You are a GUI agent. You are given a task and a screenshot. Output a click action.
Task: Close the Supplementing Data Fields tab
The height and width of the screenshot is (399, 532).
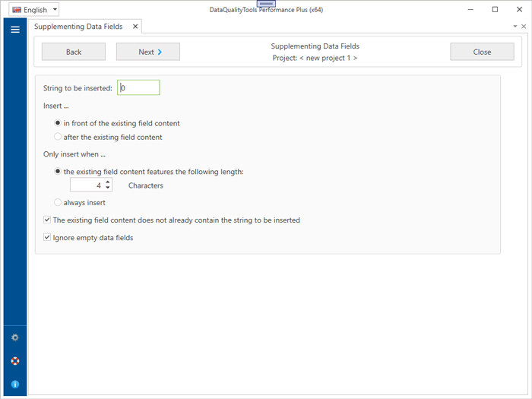click(135, 27)
